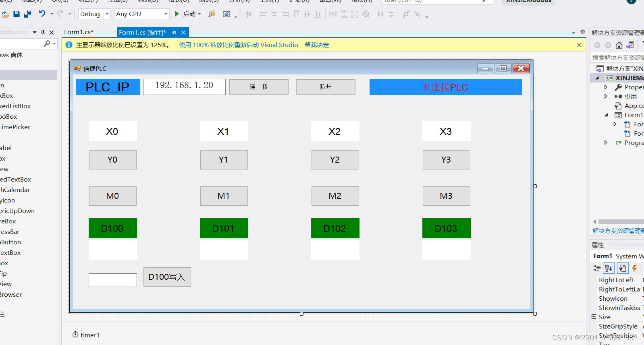Select the blue PLC_IP label
Image resolution: width=644 pixels, height=345 pixels.
pos(108,87)
